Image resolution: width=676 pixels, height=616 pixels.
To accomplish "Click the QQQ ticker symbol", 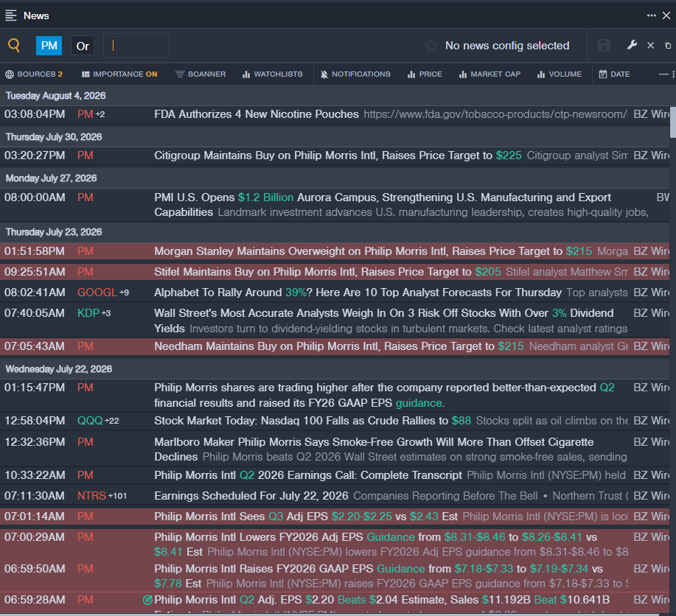I will tap(90, 421).
